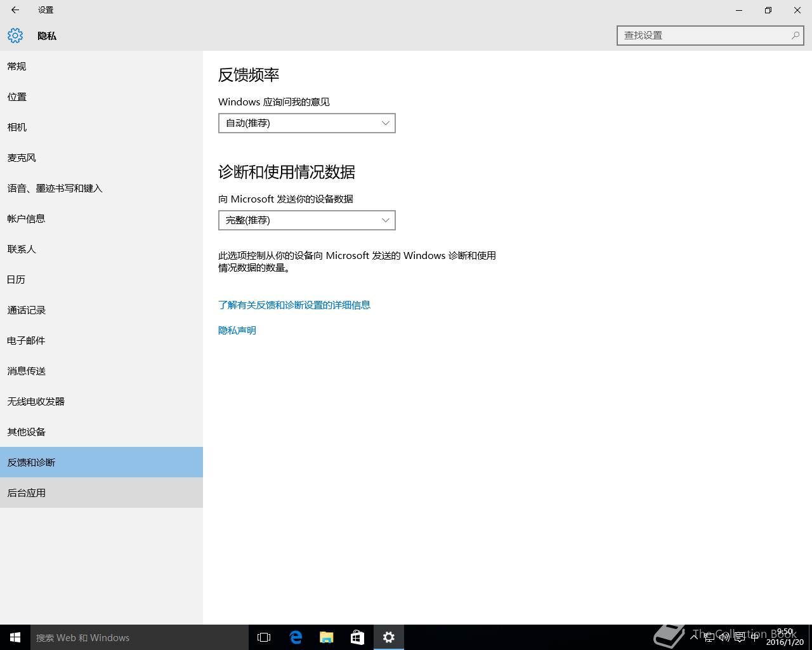The width and height of the screenshot is (812, 650).
Task: Click the 隐私 gear icon
Action: [x=15, y=36]
